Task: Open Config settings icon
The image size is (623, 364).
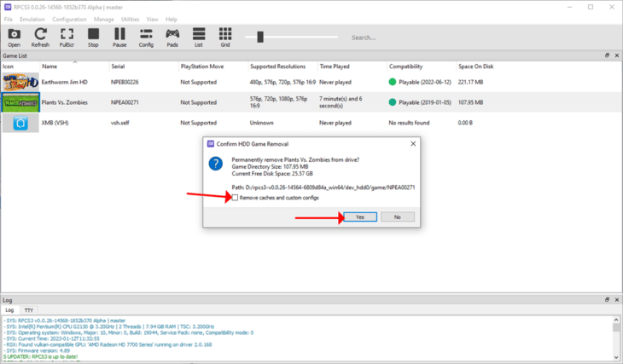Action: pyautogui.click(x=146, y=38)
